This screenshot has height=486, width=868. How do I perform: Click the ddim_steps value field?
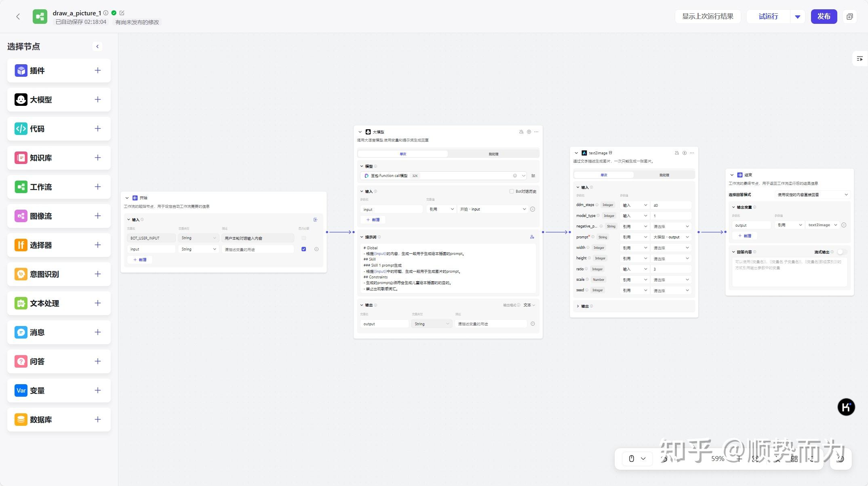pyautogui.click(x=670, y=205)
